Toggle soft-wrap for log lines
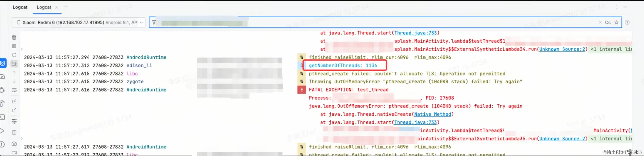Image resolution: width=644 pixels, height=156 pixels. 14,90
